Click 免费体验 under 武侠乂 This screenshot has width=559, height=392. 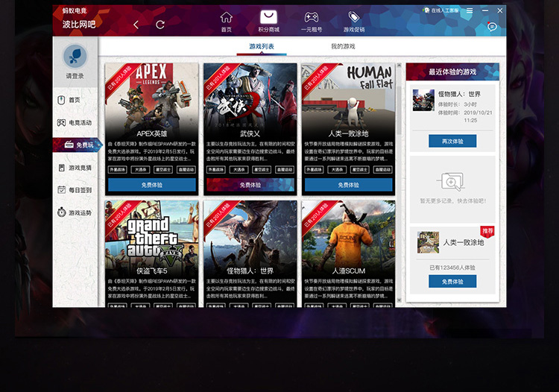tap(250, 185)
